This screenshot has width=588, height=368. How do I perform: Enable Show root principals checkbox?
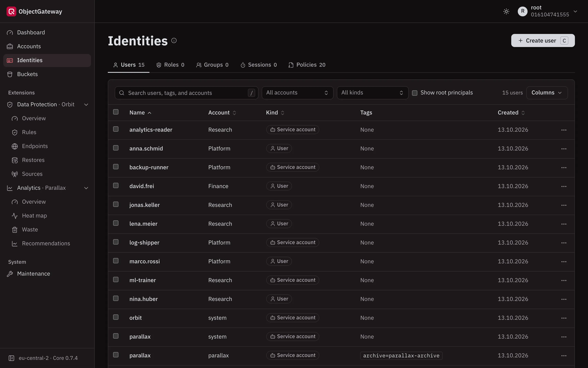[x=414, y=93]
